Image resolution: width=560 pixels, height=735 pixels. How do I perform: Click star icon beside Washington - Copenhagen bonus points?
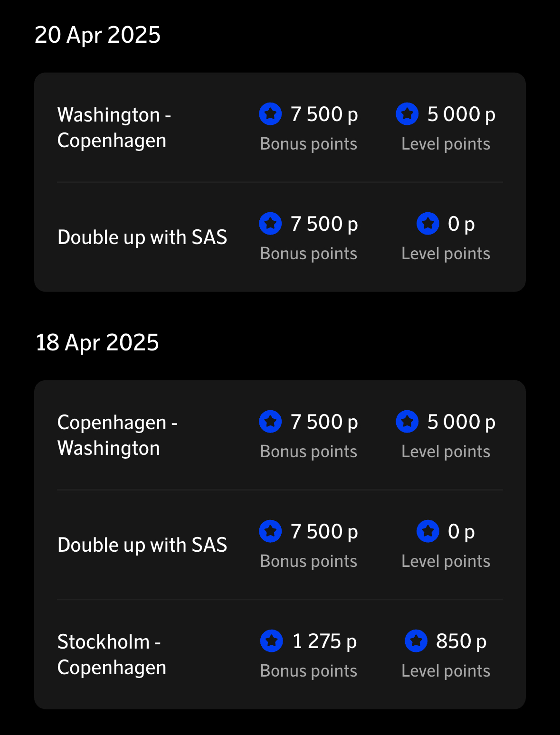click(270, 114)
